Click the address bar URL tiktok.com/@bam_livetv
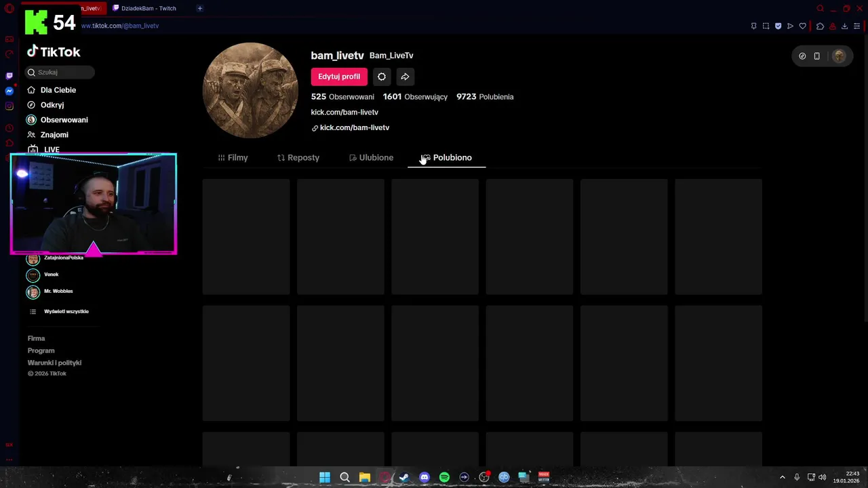 pos(120,26)
